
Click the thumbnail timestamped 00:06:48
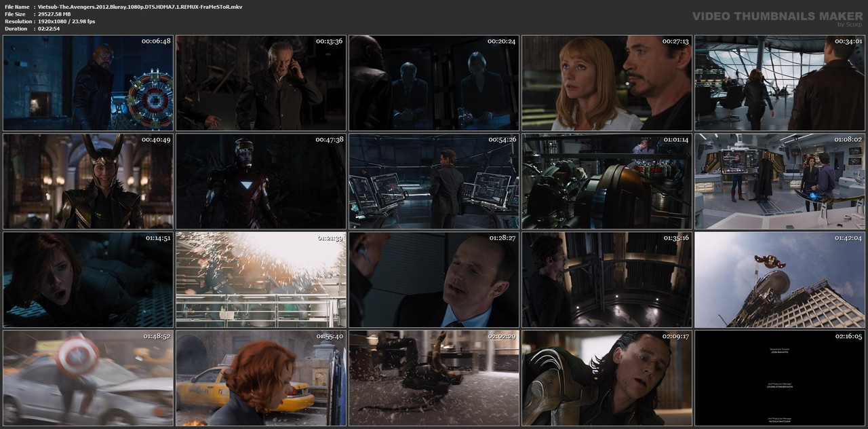[x=88, y=83]
